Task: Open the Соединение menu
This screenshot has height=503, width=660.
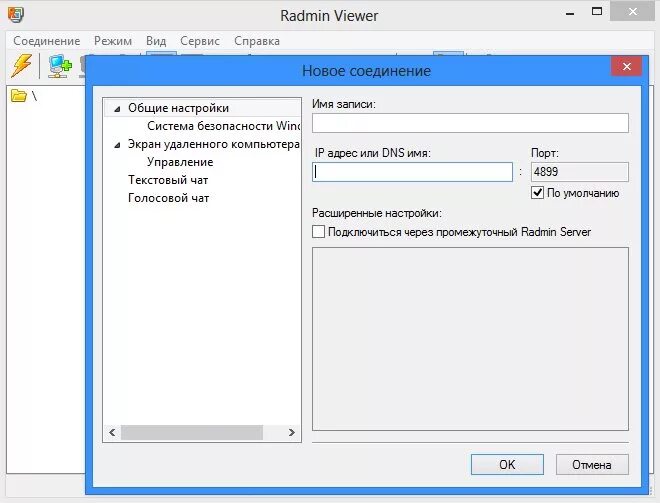Action: click(47, 41)
